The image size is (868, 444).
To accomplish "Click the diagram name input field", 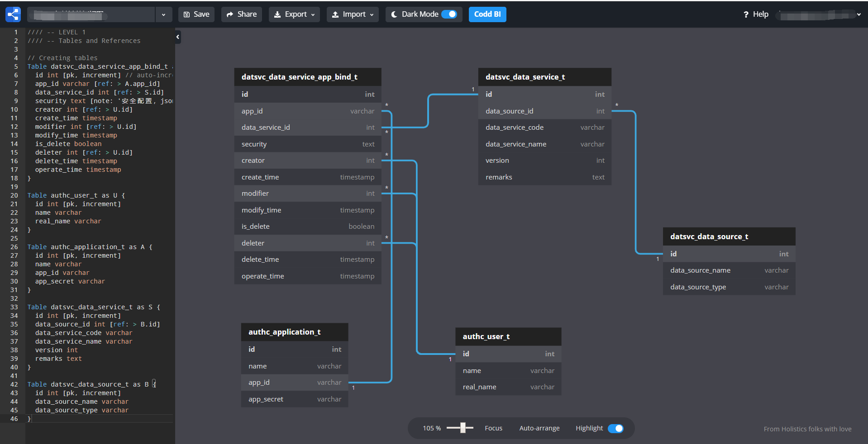I will [91, 14].
